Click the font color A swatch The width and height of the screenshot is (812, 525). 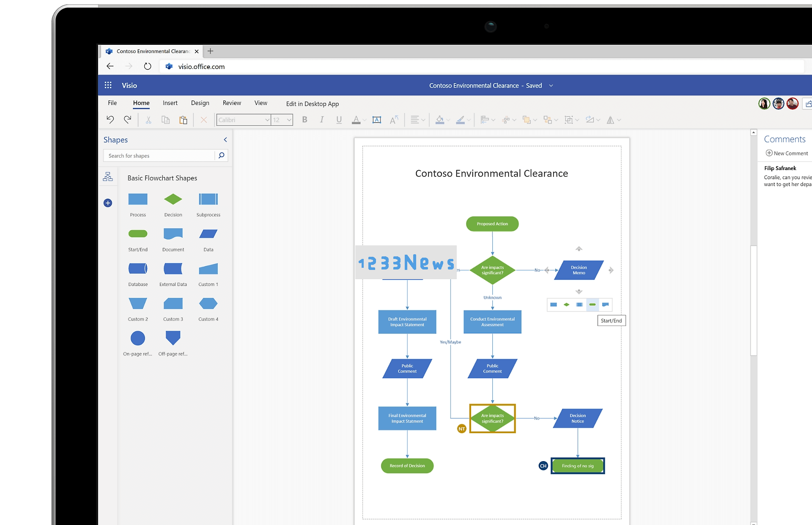(x=356, y=120)
